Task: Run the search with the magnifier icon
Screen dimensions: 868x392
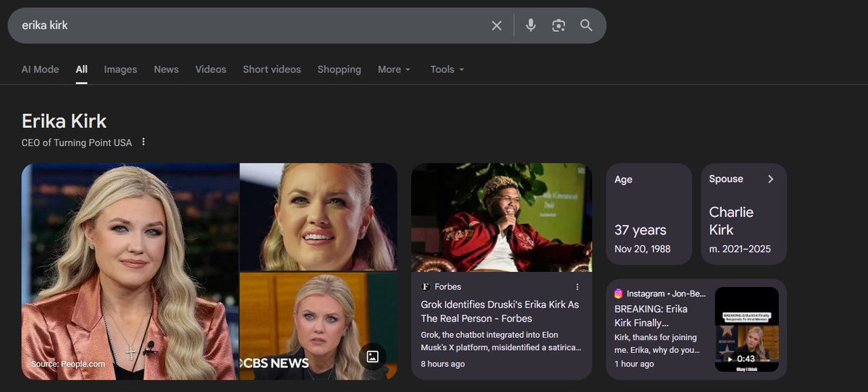Action: coord(586,25)
